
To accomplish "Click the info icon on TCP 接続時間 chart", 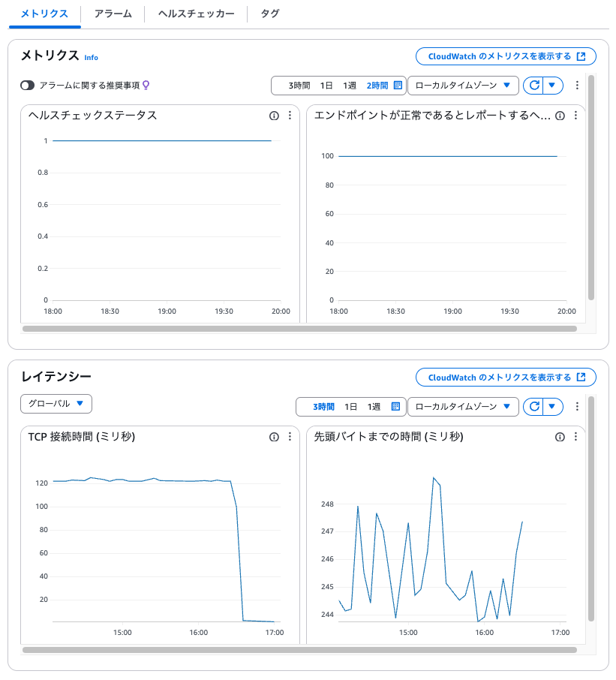I will point(275,438).
